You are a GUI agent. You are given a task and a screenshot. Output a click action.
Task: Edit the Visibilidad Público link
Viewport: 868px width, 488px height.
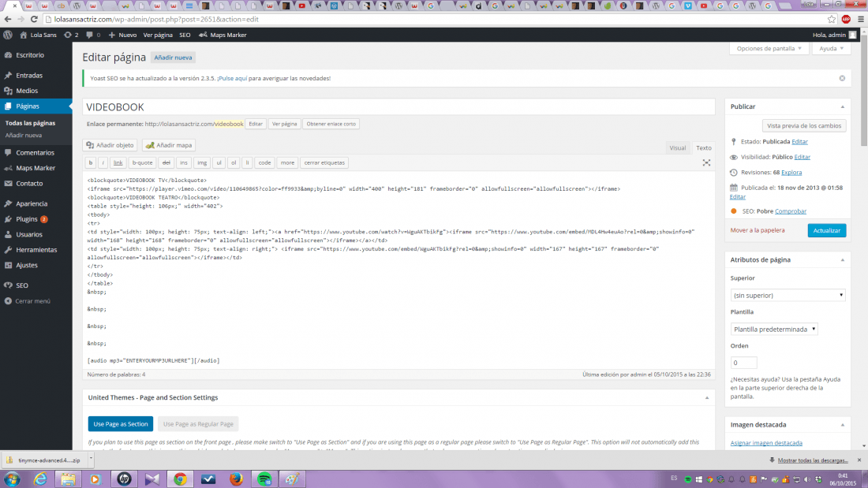[803, 157]
